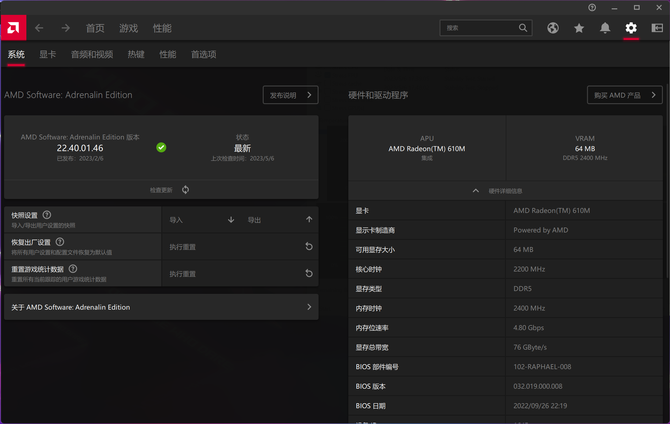Click reset icon in 重置游戏统计数据 row
Screen dimensions: 670x424
(309, 274)
